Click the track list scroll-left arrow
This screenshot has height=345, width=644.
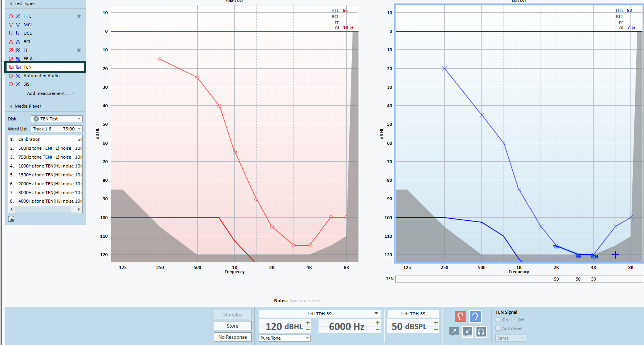tap(12, 209)
